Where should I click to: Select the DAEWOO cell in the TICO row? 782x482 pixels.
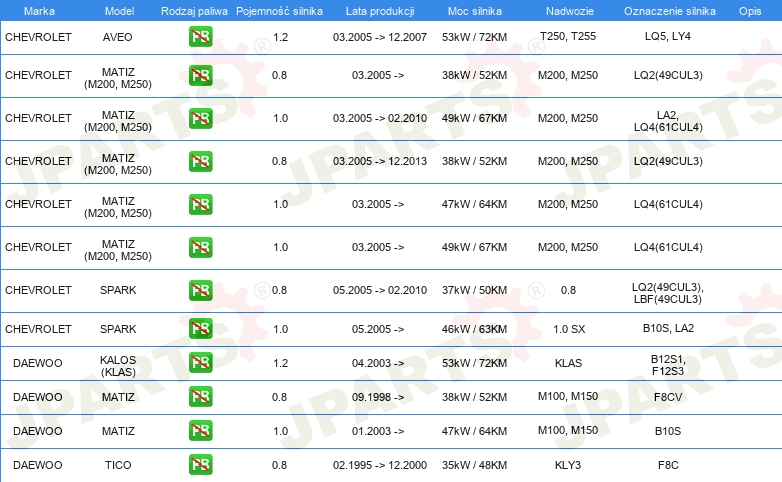tap(37, 465)
